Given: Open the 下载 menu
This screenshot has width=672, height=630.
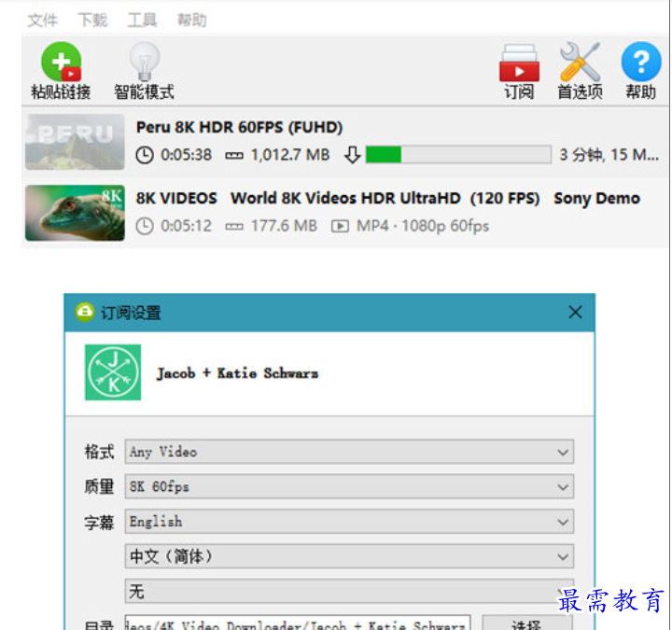Looking at the screenshot, I should point(92,20).
